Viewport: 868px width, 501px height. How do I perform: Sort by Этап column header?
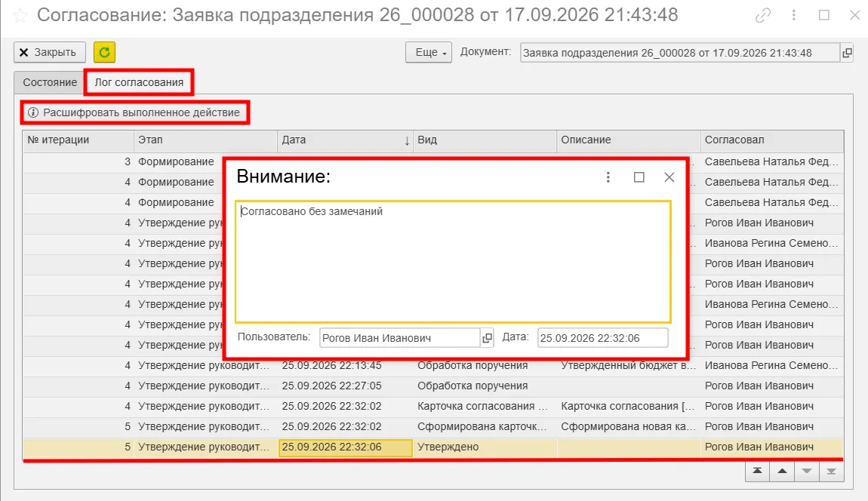[x=205, y=140]
